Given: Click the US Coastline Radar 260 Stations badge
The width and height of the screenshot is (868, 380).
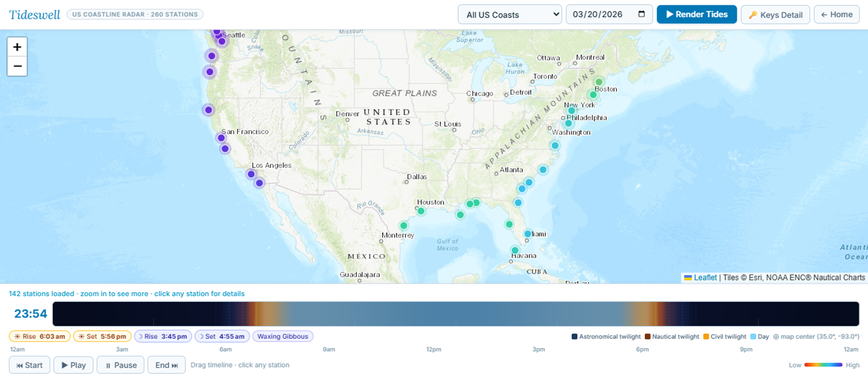Looking at the screenshot, I should point(135,14).
